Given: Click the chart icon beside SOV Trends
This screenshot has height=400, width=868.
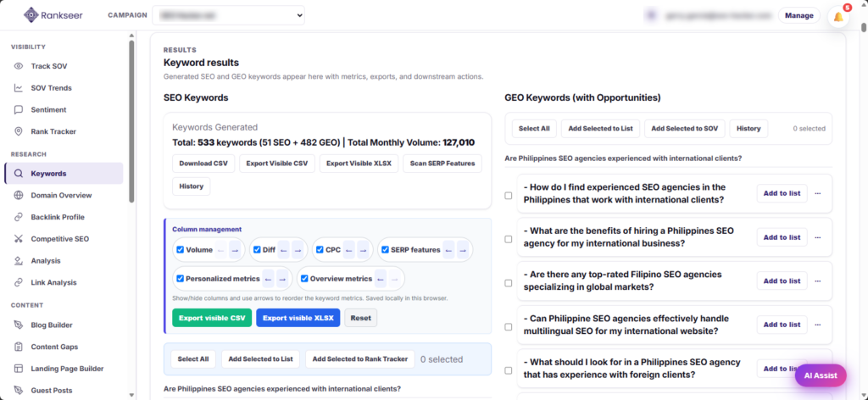Looking at the screenshot, I should (19, 88).
